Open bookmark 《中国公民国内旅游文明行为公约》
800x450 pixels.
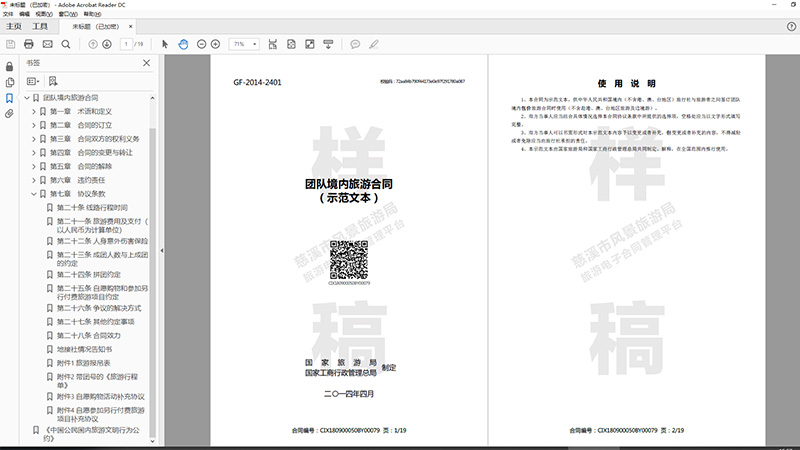[91, 434]
